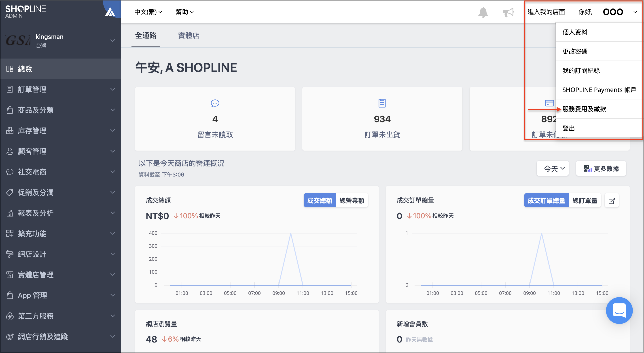Expand the kingsman store switcher

coord(113,40)
